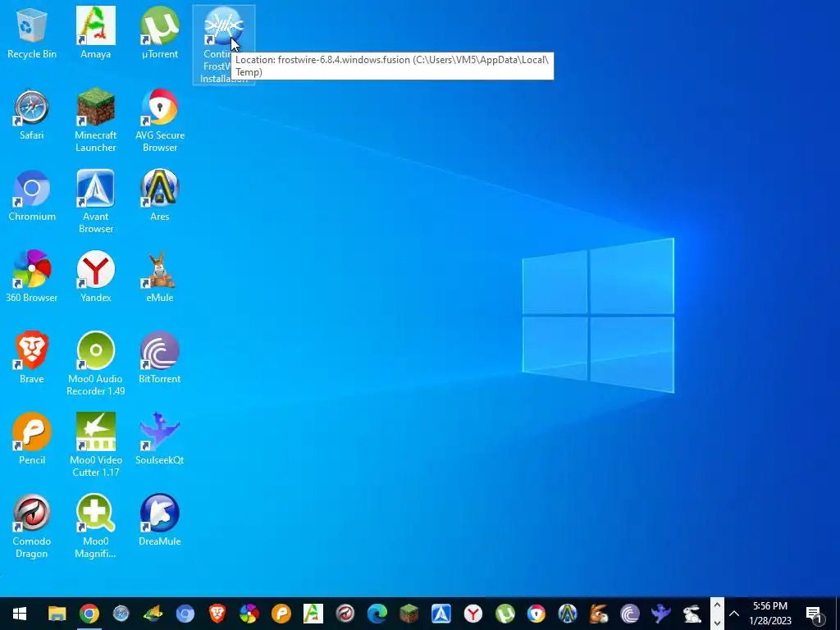Select the eMule desktop shortcut
This screenshot has width=840, height=630.
tap(160, 277)
